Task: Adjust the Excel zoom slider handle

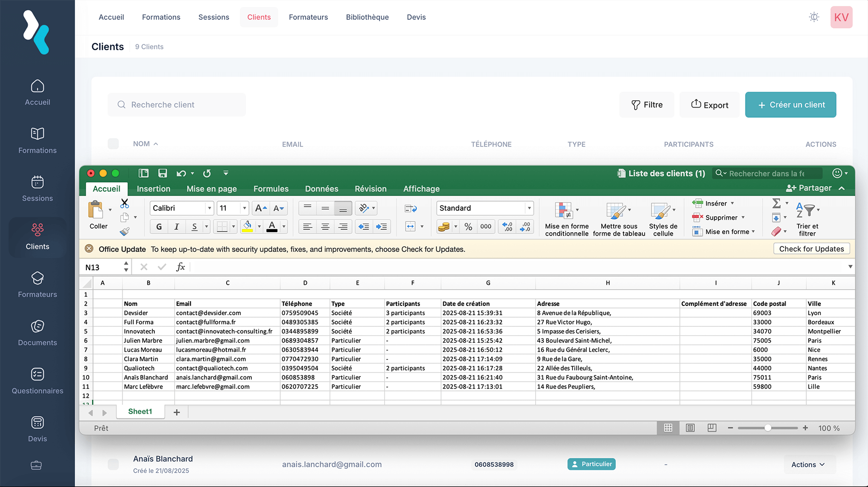Action: coord(767,428)
